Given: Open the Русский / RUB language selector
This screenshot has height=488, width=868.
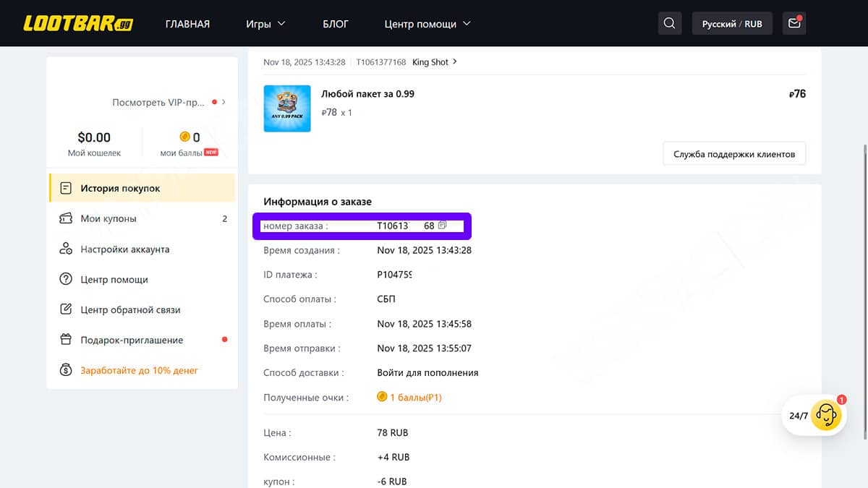Looking at the screenshot, I should pyautogui.click(x=732, y=24).
